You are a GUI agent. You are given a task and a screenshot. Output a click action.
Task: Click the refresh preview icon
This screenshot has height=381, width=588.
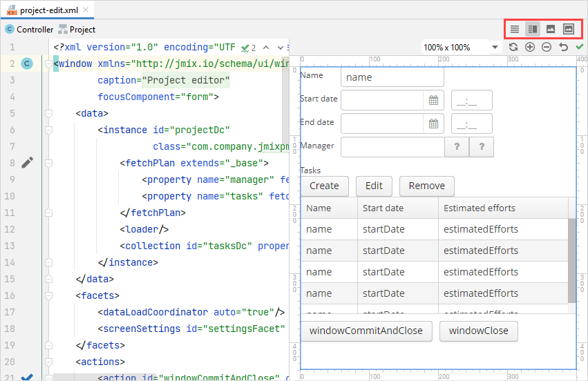[x=513, y=47]
